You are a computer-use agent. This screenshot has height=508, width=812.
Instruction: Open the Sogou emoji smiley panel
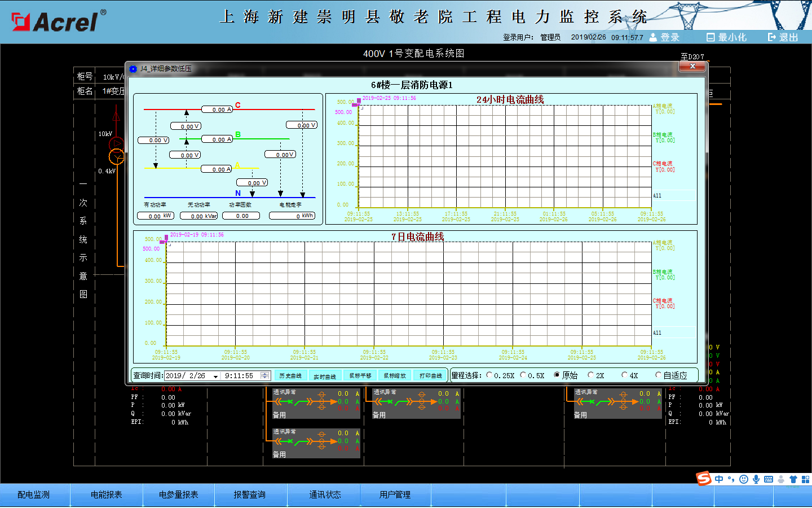tap(744, 479)
